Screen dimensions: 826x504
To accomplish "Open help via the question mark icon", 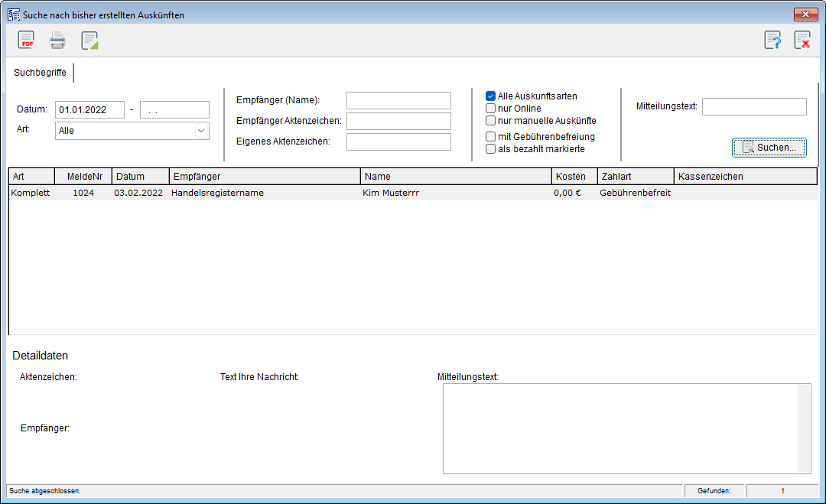I will [772, 41].
